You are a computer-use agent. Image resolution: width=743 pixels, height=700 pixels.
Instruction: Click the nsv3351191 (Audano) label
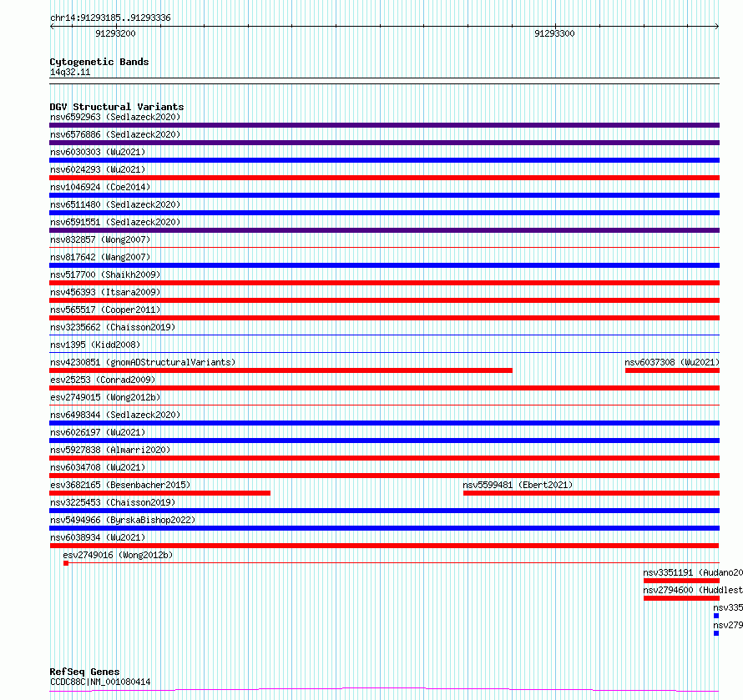point(693,572)
